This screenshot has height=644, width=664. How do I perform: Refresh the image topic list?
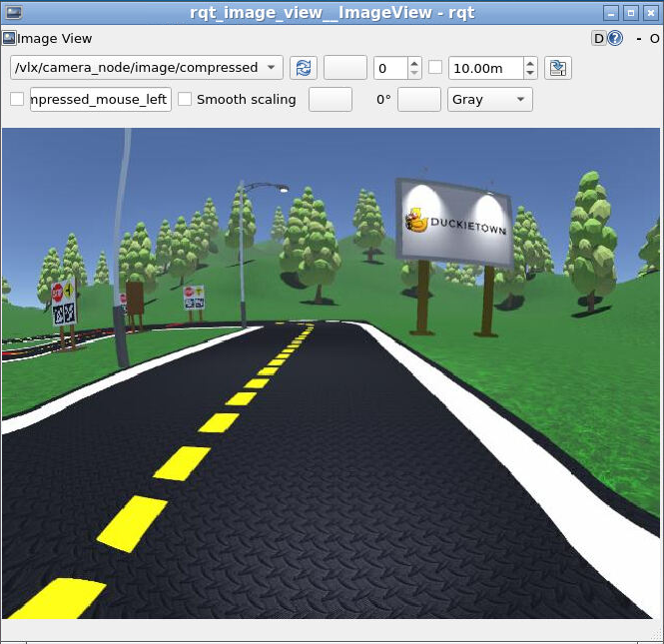(304, 68)
